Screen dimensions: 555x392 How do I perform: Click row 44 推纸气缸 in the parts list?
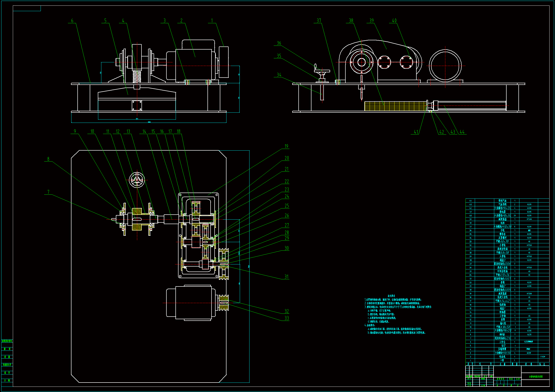pyautogui.click(x=503, y=201)
